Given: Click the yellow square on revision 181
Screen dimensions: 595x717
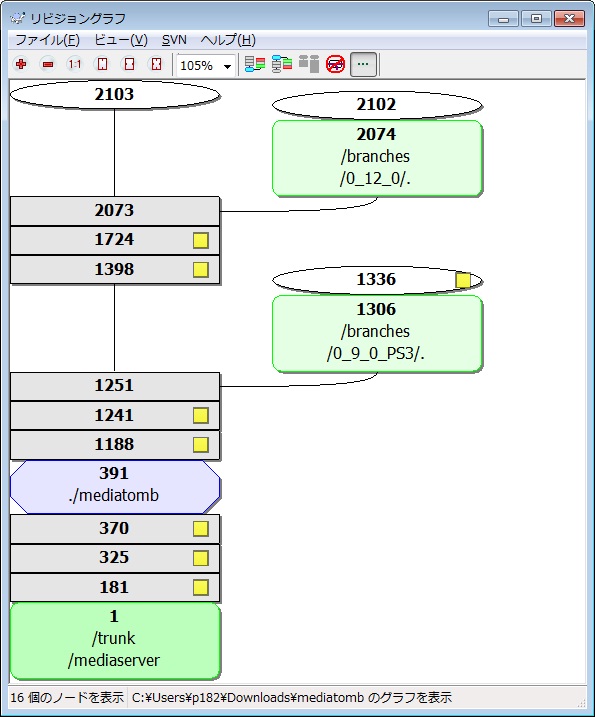Looking at the screenshot, I should [x=201, y=588].
